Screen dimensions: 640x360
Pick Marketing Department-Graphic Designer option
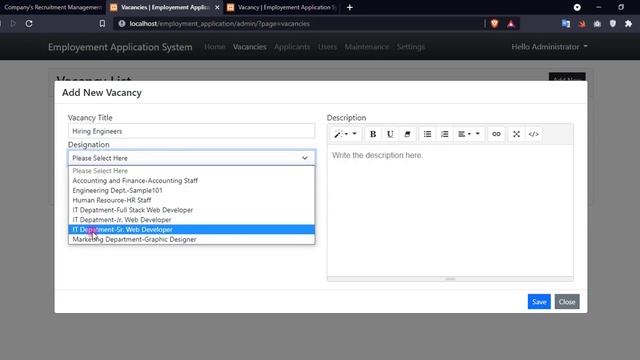pyautogui.click(x=191, y=239)
